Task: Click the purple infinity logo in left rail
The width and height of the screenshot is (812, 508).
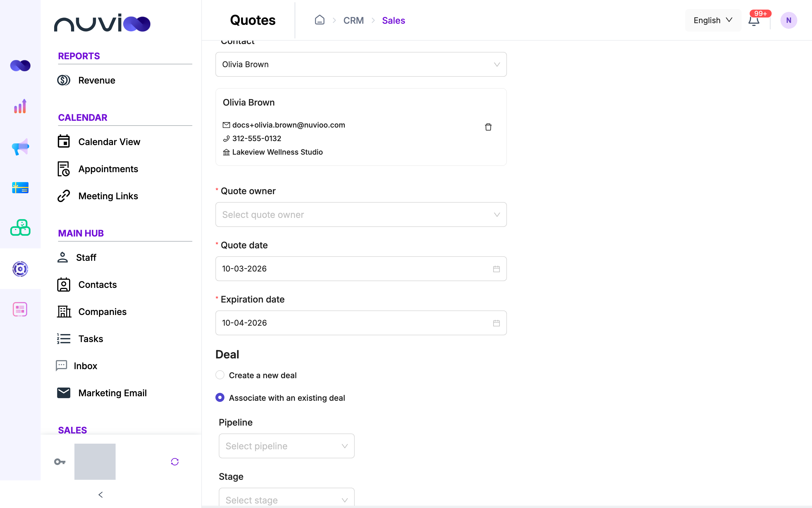Action: (x=20, y=65)
